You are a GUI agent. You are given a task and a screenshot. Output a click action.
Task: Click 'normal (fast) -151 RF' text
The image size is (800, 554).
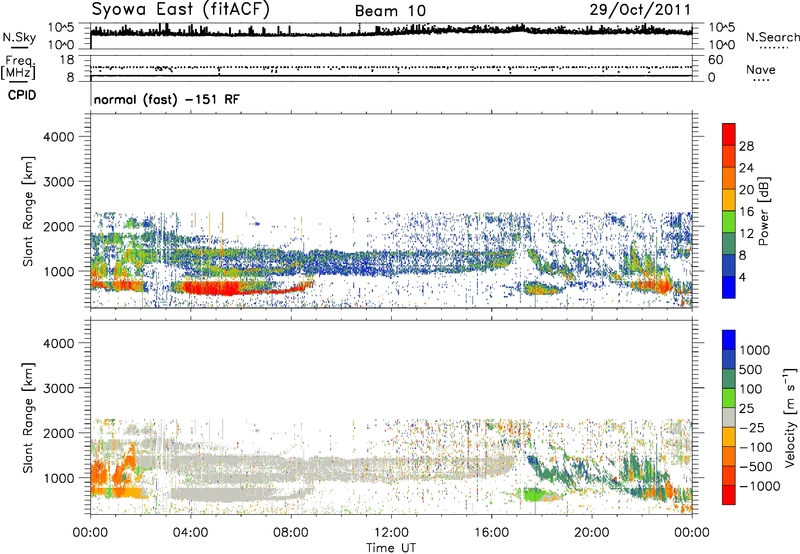pos(166,99)
